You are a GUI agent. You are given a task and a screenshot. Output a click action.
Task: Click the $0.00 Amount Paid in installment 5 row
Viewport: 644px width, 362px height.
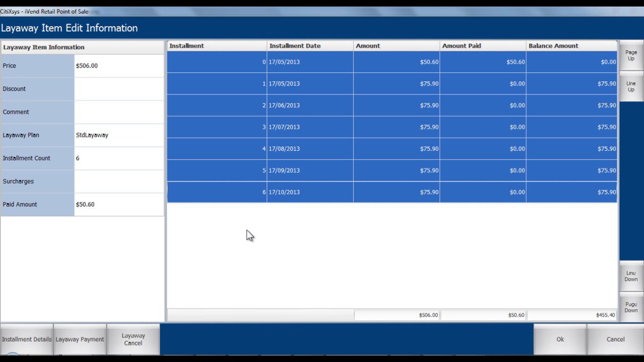(x=483, y=171)
